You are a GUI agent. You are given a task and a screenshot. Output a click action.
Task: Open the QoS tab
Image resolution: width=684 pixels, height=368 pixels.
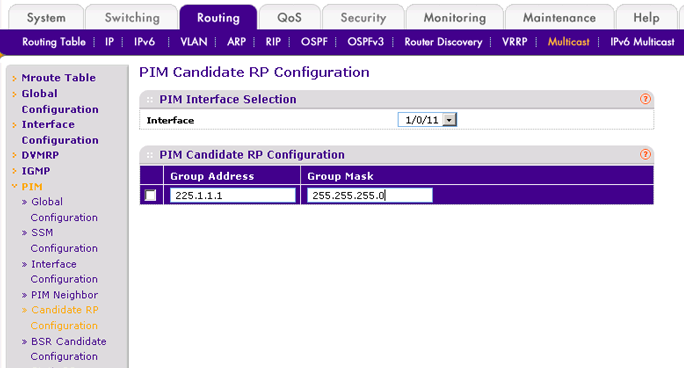pyautogui.click(x=289, y=18)
